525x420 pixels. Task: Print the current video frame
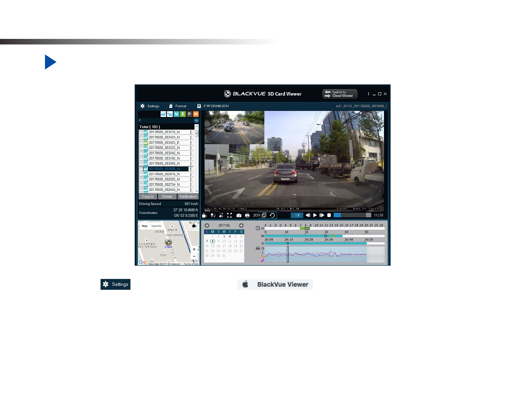[x=247, y=215]
